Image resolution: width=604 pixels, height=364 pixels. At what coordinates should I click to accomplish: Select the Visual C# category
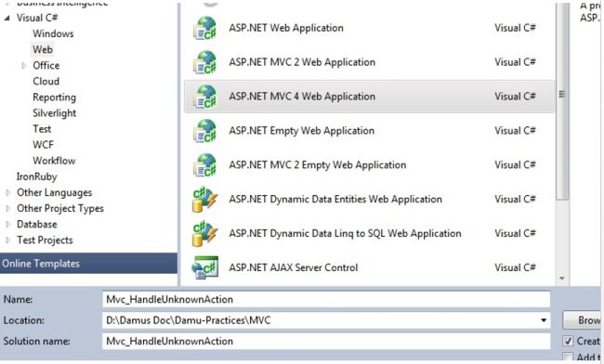pos(37,18)
